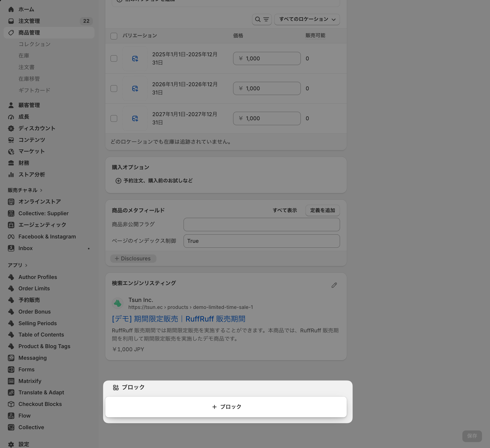Click the Finance (財務) bank icon
This screenshot has height=448, width=490.
pyautogui.click(x=11, y=163)
